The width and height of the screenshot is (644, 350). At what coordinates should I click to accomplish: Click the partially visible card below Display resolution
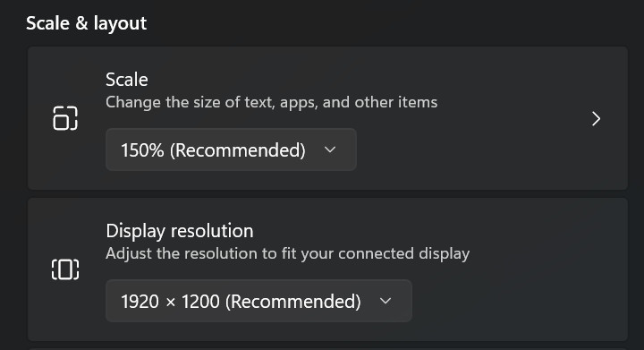click(x=327, y=349)
